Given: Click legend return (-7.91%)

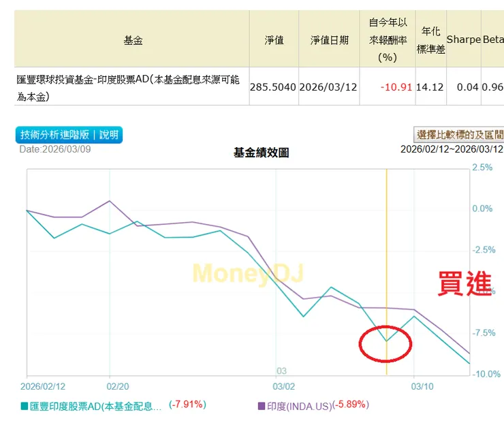Looking at the screenshot, I should (187, 405).
